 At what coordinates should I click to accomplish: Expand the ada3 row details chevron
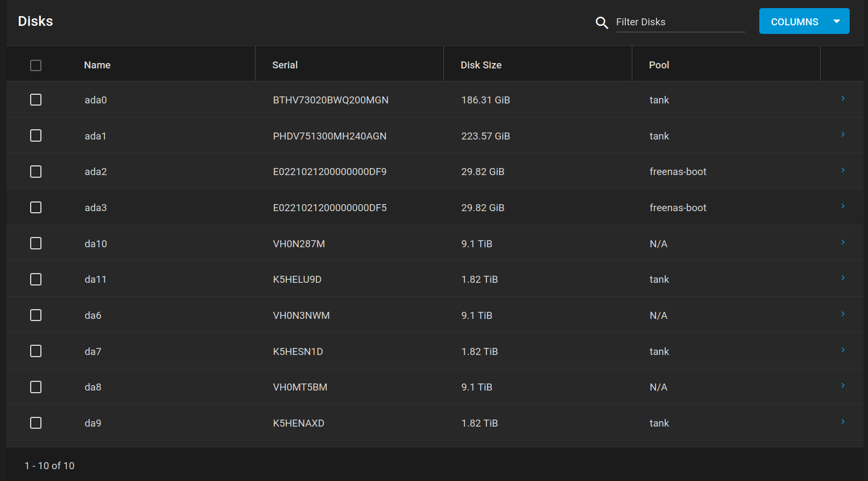(x=843, y=206)
